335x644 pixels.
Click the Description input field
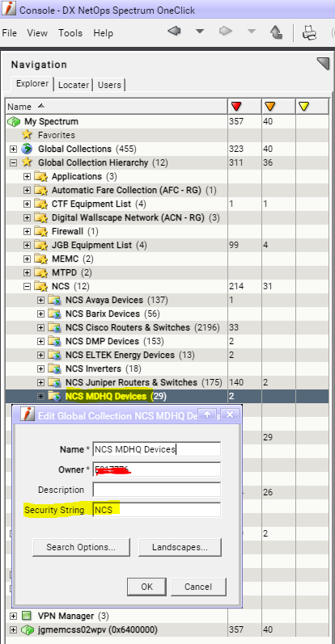tap(157, 490)
